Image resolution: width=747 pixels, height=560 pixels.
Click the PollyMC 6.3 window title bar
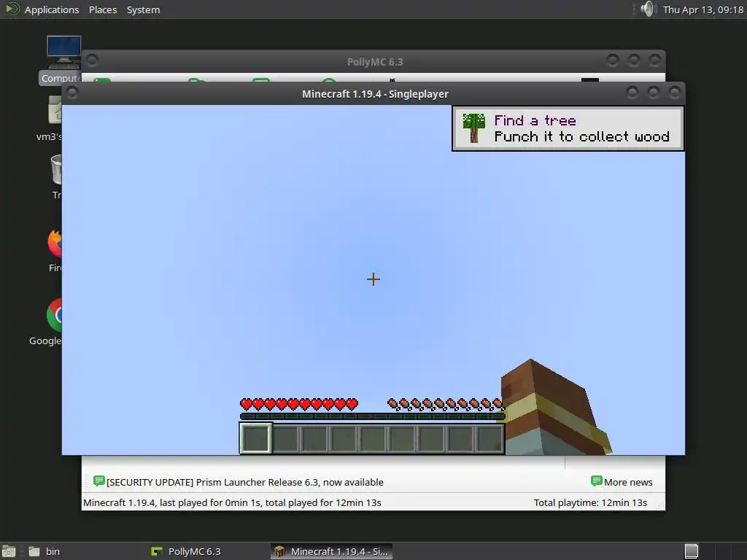point(375,62)
